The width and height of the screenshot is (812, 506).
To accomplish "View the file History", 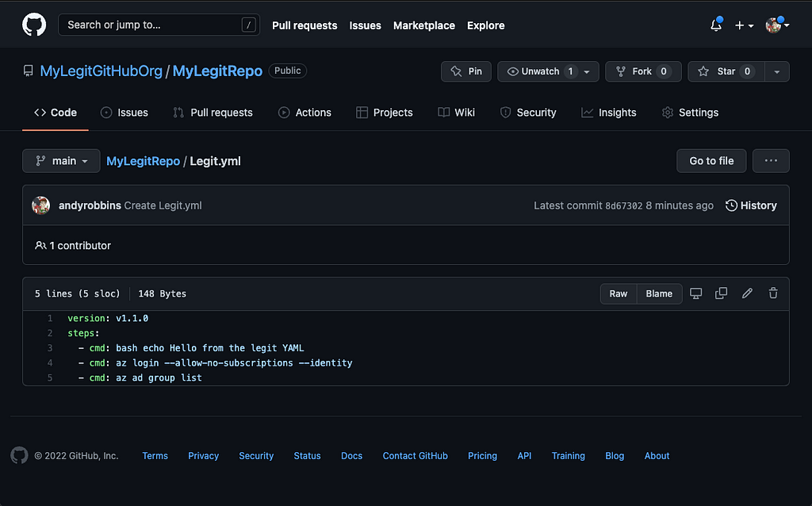I will (752, 205).
